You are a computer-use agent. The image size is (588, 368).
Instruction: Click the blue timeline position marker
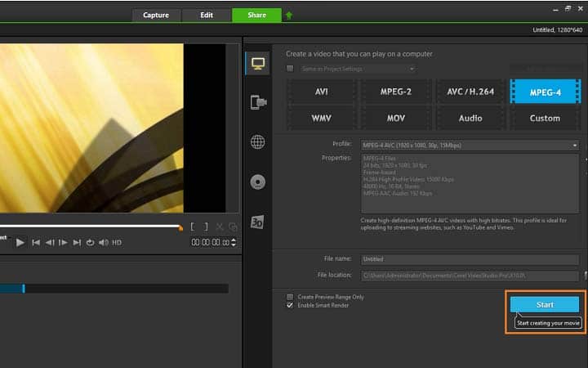click(x=24, y=289)
